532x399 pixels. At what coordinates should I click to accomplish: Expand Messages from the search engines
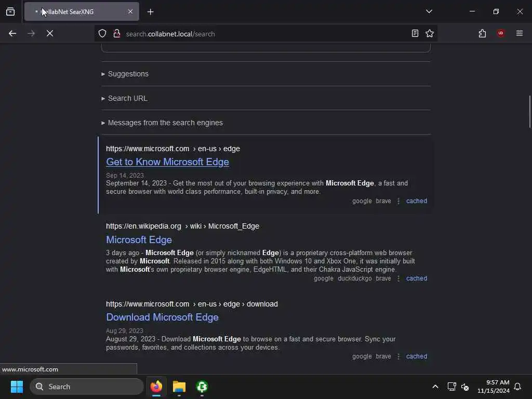click(x=162, y=123)
